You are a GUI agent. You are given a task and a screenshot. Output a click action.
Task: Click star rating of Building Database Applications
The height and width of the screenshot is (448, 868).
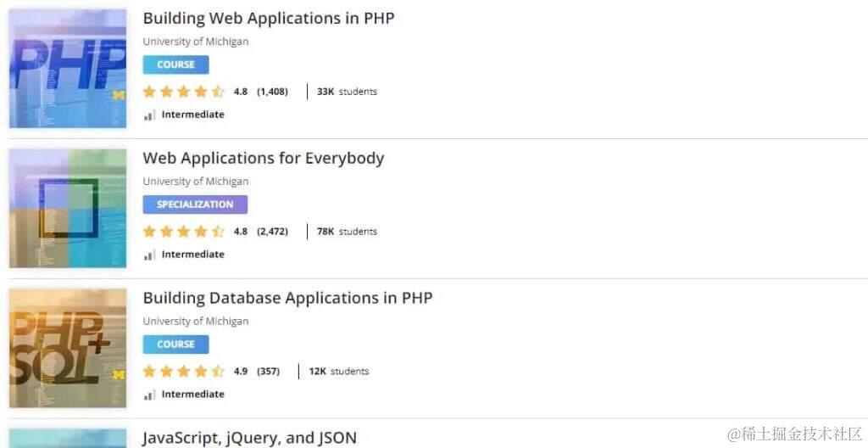click(183, 371)
